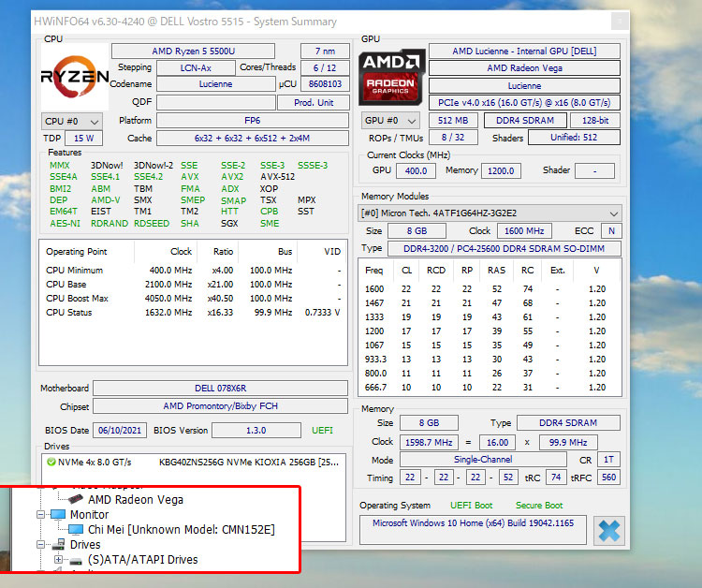702x588 pixels.
Task: Click the CPU Minimum operating point row
Action: coord(194,271)
